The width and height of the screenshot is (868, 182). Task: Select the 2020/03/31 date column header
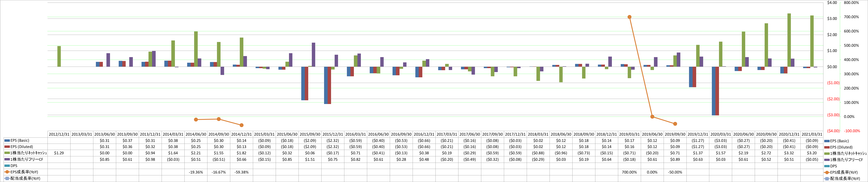pos(721,134)
